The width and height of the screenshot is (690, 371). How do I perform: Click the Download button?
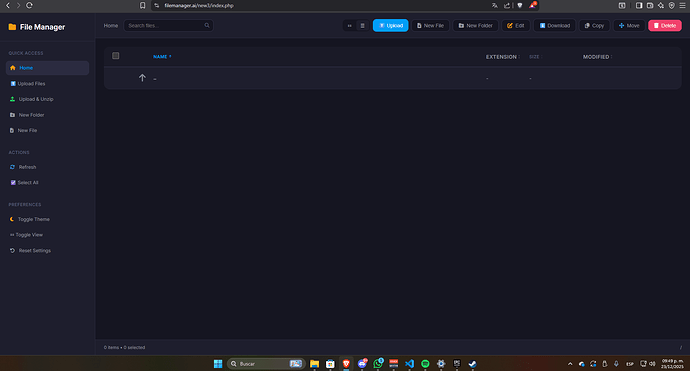554,26
